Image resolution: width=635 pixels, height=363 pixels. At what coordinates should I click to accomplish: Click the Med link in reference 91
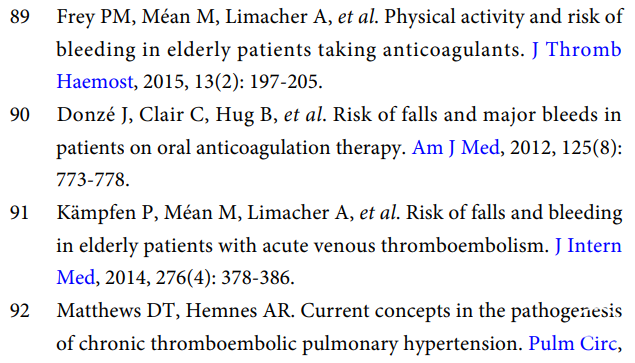[x=75, y=278]
